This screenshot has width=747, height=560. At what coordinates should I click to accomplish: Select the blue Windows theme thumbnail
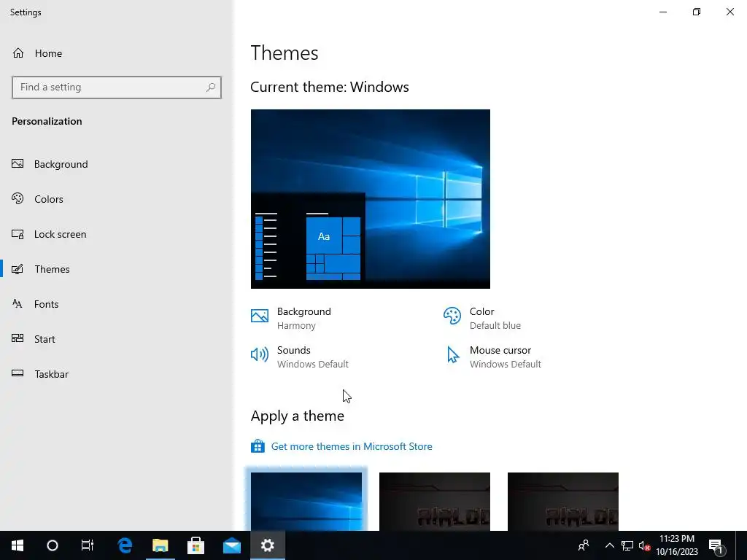click(x=306, y=502)
